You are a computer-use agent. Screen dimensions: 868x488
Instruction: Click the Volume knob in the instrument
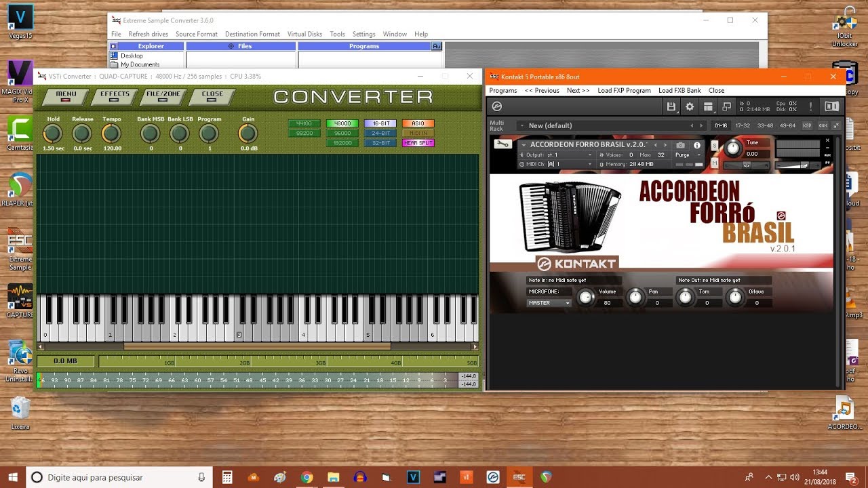(584, 296)
